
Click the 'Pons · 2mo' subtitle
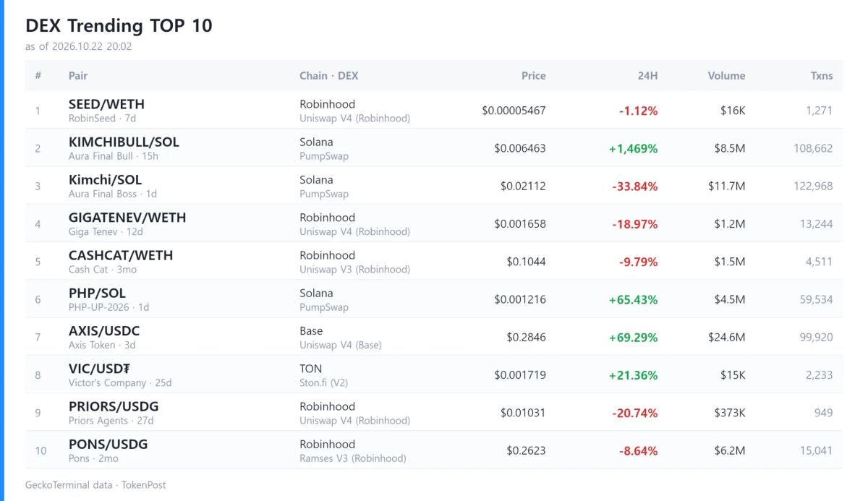tap(93, 458)
